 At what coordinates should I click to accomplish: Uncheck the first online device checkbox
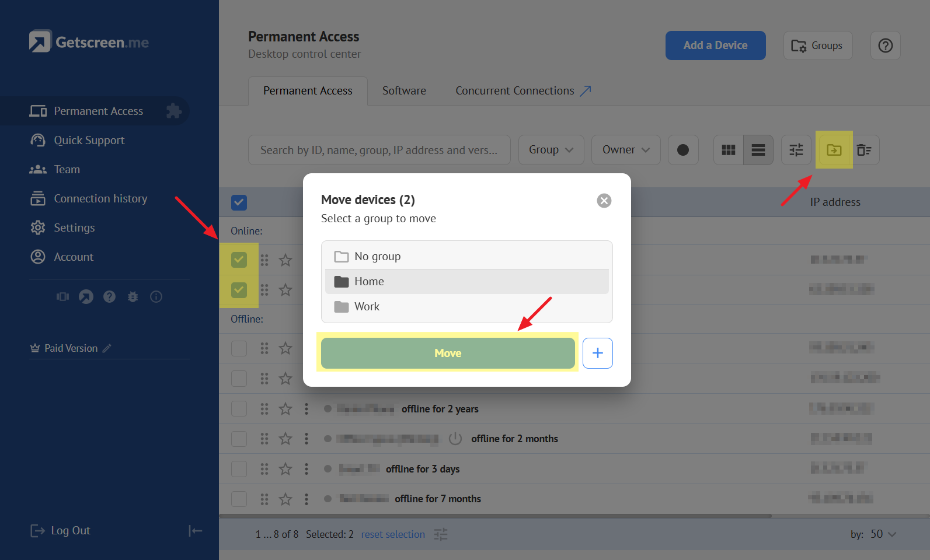(239, 260)
